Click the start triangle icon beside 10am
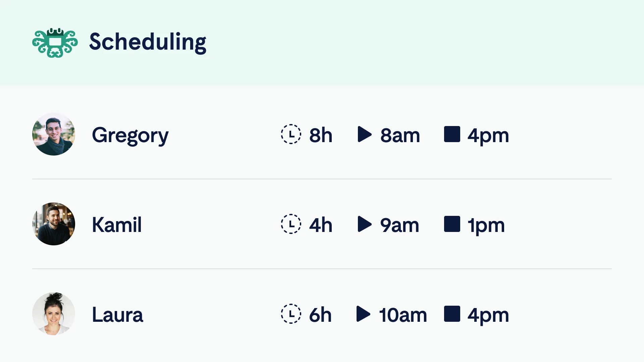Viewport: 644px width, 362px height. click(x=363, y=314)
